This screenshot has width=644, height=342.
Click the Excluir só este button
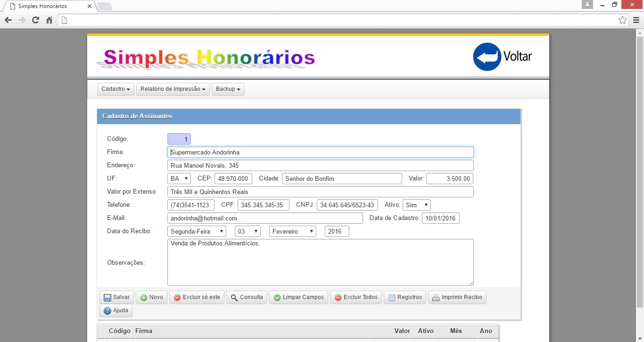click(197, 297)
